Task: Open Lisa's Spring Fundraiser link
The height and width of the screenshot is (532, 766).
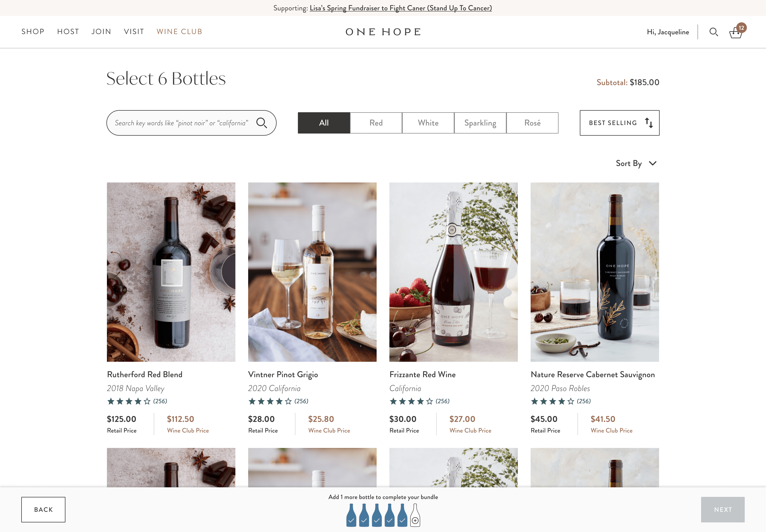Action: pos(401,8)
